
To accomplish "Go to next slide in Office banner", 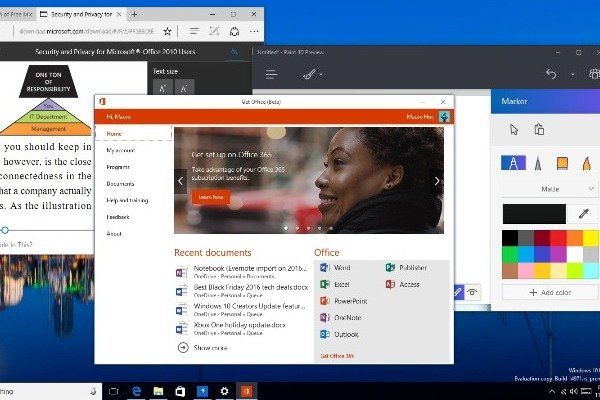I will (x=437, y=180).
